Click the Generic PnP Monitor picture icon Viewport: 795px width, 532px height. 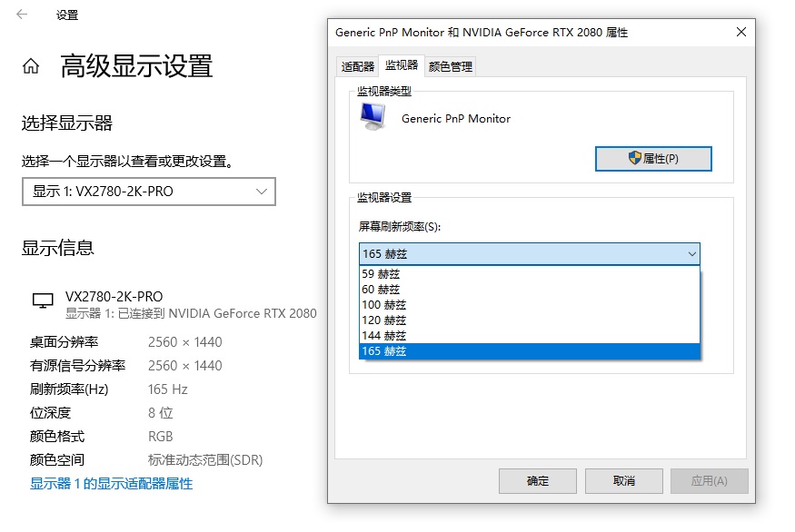click(373, 116)
